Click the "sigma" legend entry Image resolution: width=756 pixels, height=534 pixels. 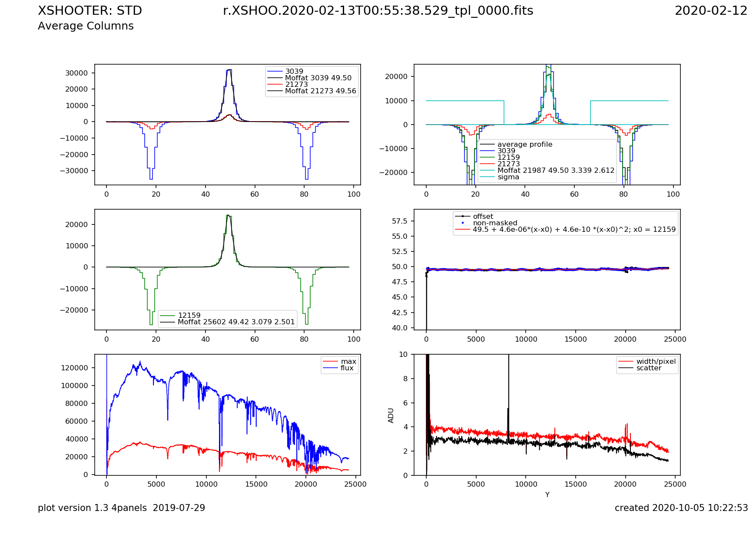point(508,177)
